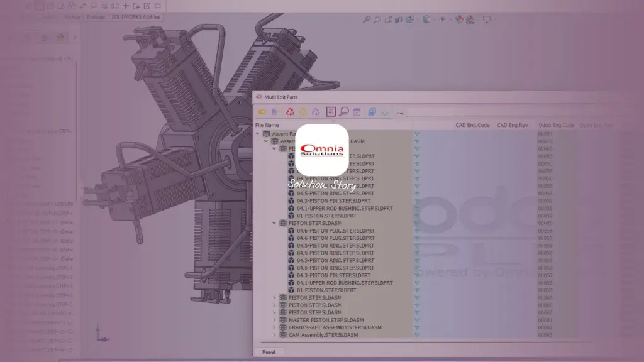644x362 pixels.
Task: Click the yellow oval first icon in Multi Edit Parts
Action: click(262, 112)
